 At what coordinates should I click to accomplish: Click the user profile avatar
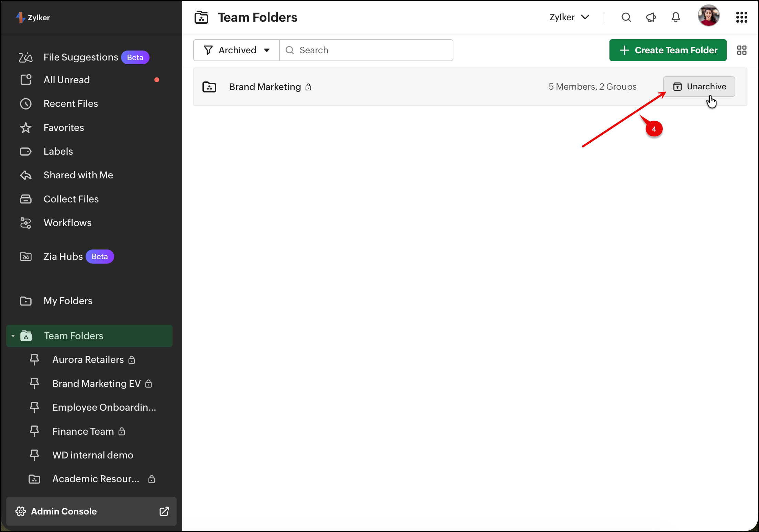coord(708,16)
